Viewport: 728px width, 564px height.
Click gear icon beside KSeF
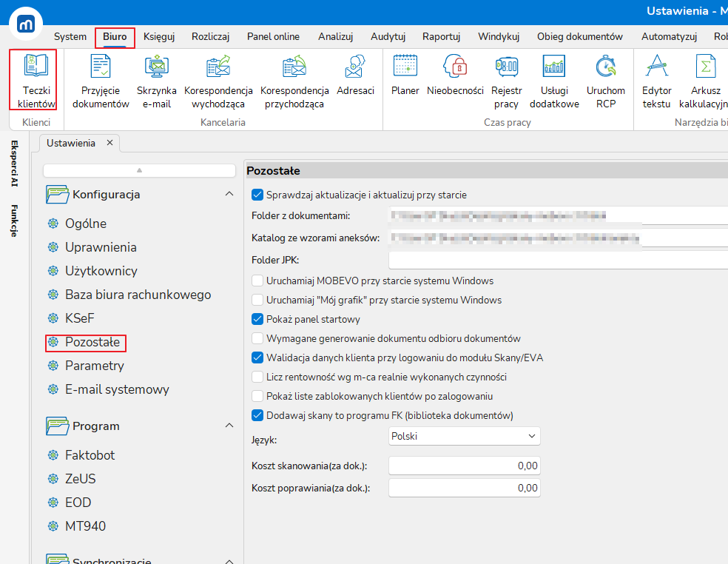coord(53,318)
